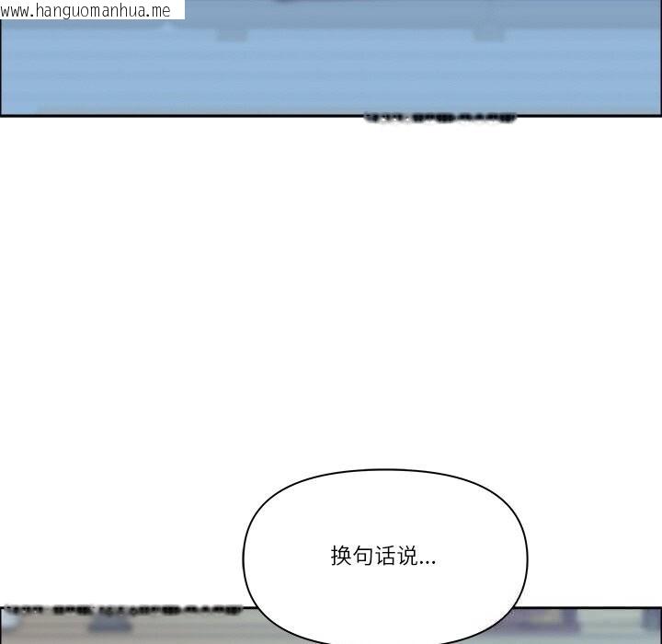Click the blurred caption under the blue panel
This screenshot has width=662, height=644.
[x=440, y=118]
